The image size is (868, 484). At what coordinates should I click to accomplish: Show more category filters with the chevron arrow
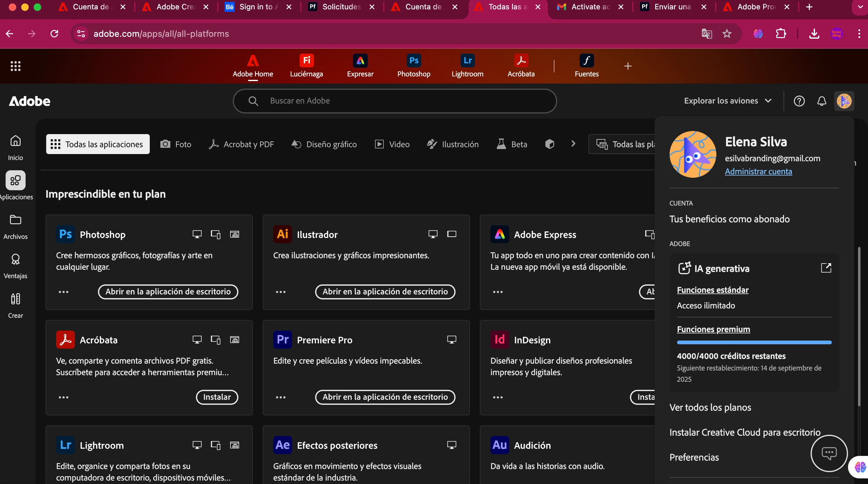(573, 144)
